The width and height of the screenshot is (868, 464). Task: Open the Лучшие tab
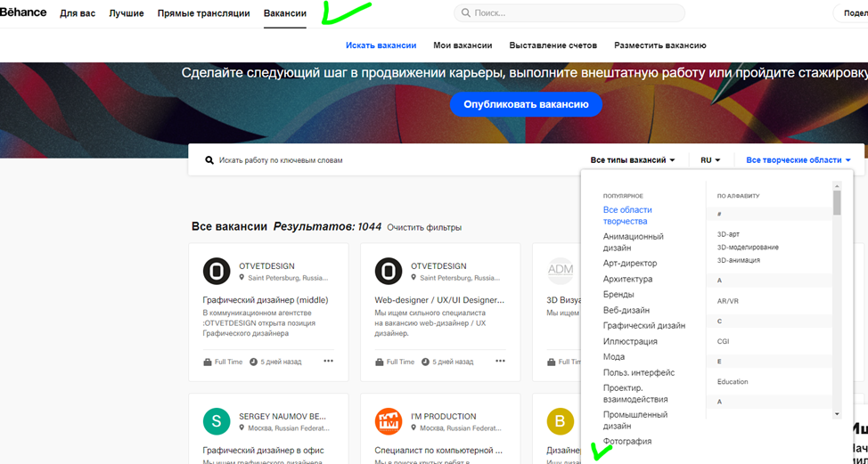tap(127, 13)
